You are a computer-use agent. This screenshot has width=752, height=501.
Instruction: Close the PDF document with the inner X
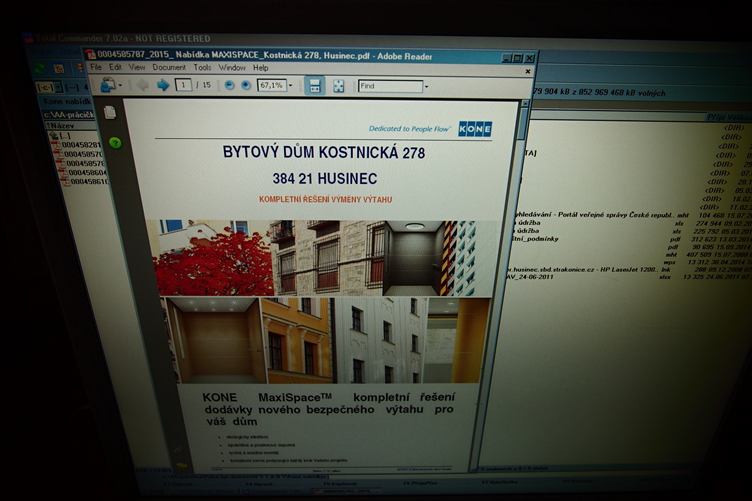pyautogui.click(x=528, y=71)
